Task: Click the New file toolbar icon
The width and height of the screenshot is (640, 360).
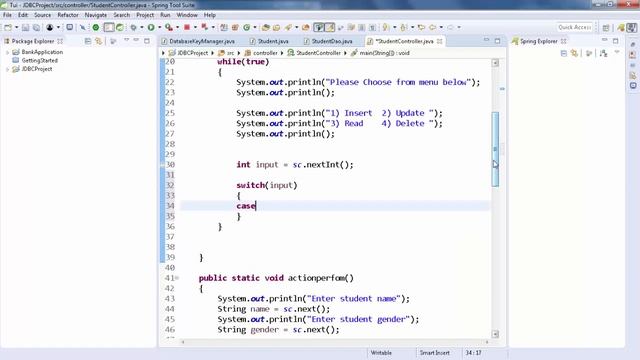Action: (x=8, y=27)
